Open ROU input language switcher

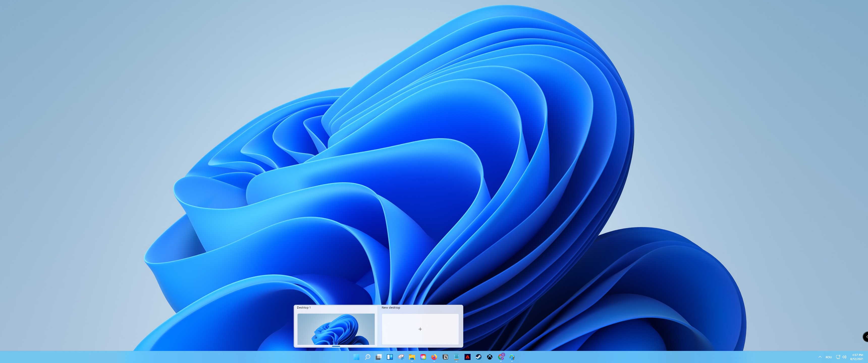pos(829,357)
